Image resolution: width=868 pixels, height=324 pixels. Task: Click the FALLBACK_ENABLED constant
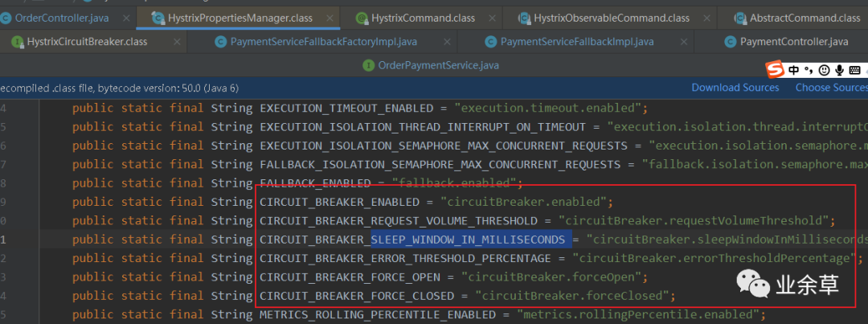pyautogui.click(x=315, y=183)
